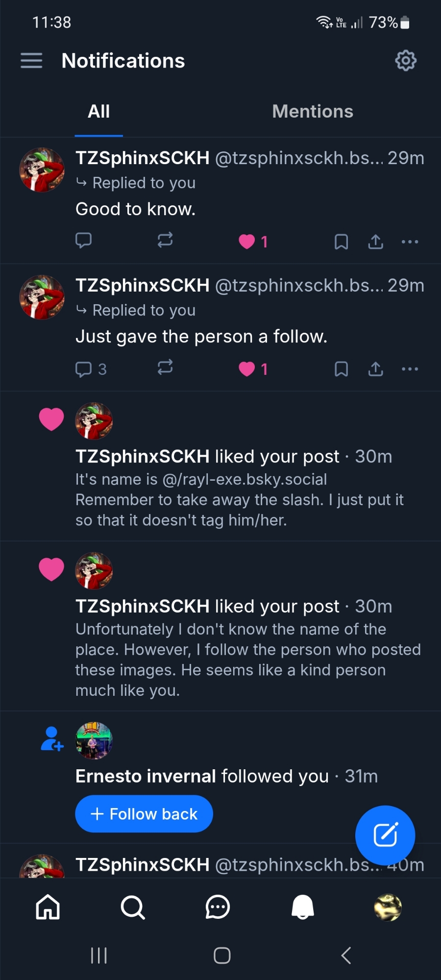Viewport: 441px width, 980px height.
Task: Click Follow back for Ernesto invernal
Action: point(144,814)
